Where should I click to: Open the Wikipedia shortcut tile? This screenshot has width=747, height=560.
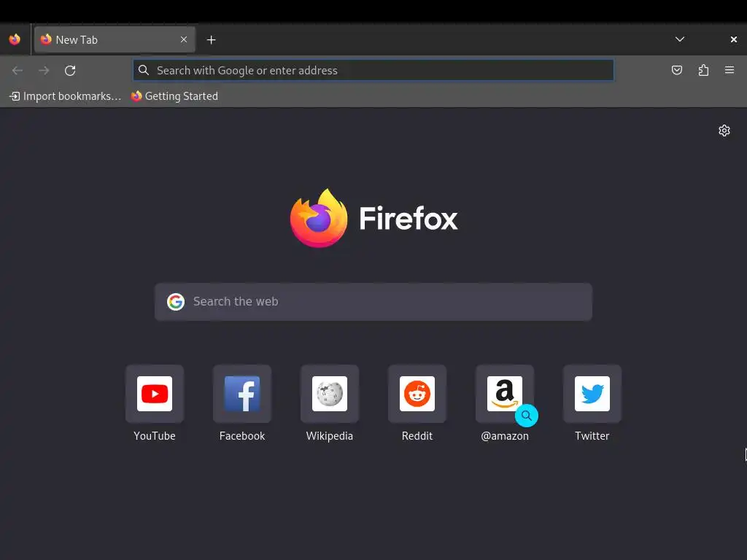tap(330, 394)
